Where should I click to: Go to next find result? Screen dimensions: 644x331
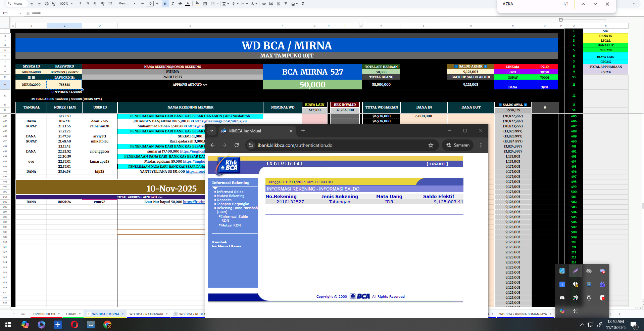click(x=595, y=4)
